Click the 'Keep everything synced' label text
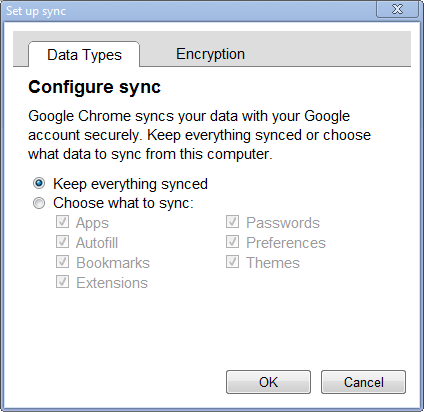This screenshot has height=412, width=424. (130, 184)
